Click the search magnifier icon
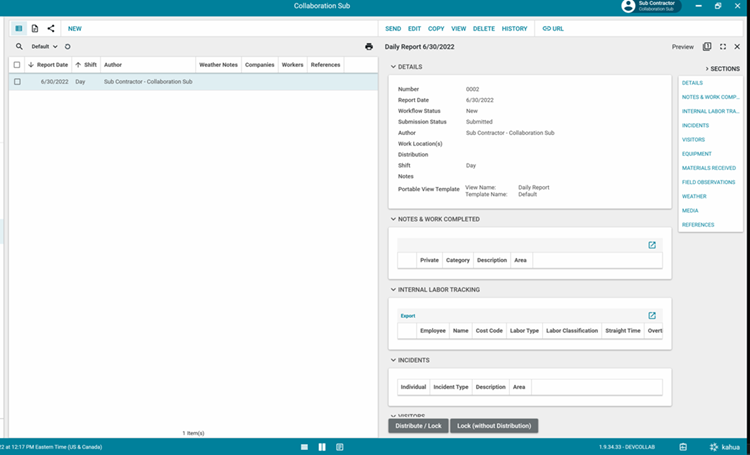The image size is (750, 455). point(19,46)
